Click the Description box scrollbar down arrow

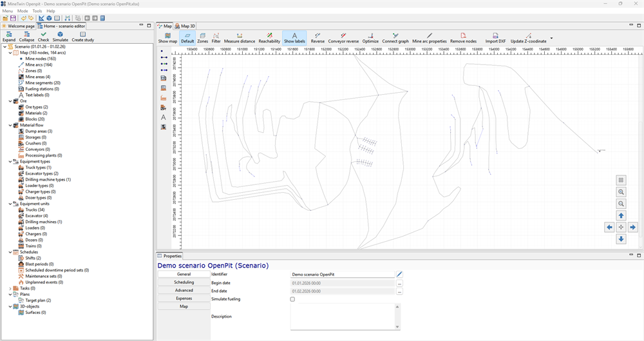click(x=397, y=327)
